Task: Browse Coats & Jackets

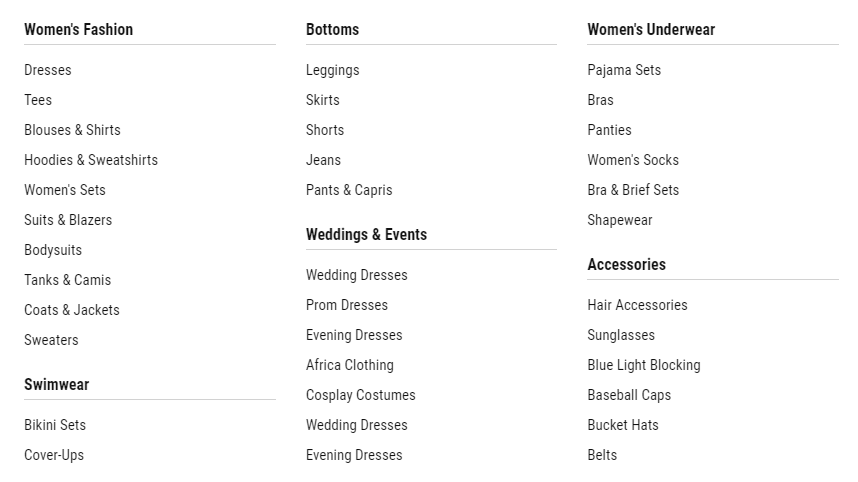Action: point(72,310)
